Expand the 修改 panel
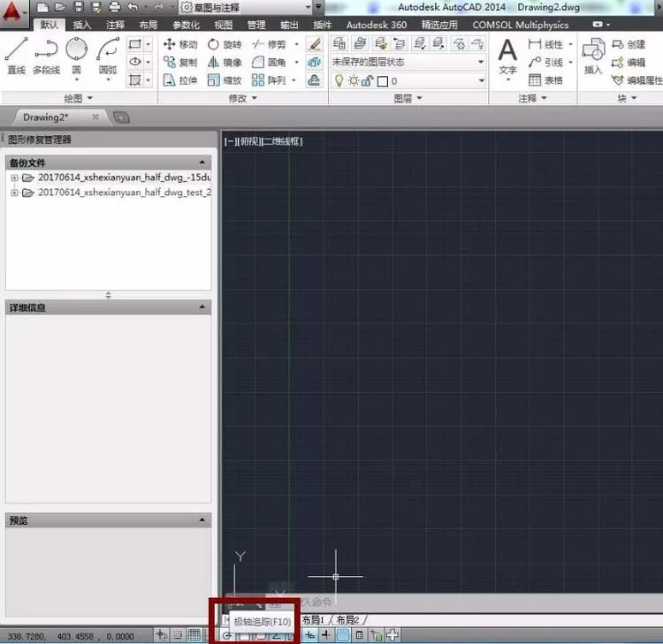The height and width of the screenshot is (644, 663). (x=243, y=98)
